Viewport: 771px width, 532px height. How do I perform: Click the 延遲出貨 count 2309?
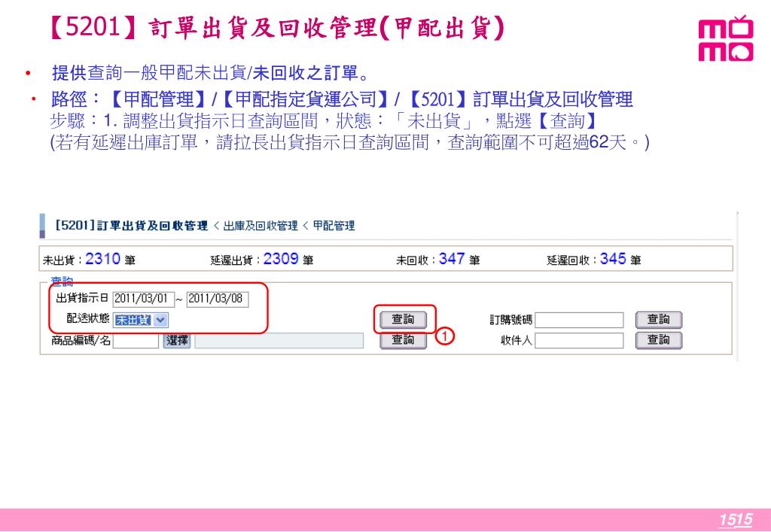(281, 259)
